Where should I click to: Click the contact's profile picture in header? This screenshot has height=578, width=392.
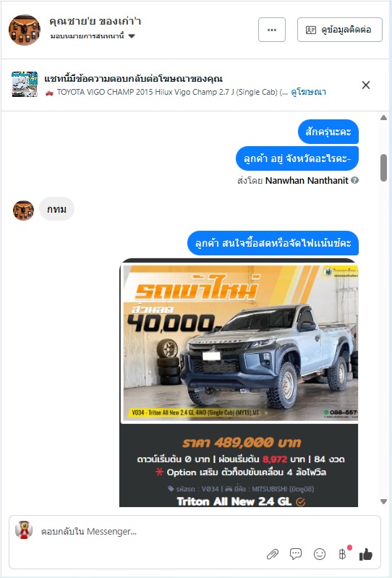(x=25, y=30)
